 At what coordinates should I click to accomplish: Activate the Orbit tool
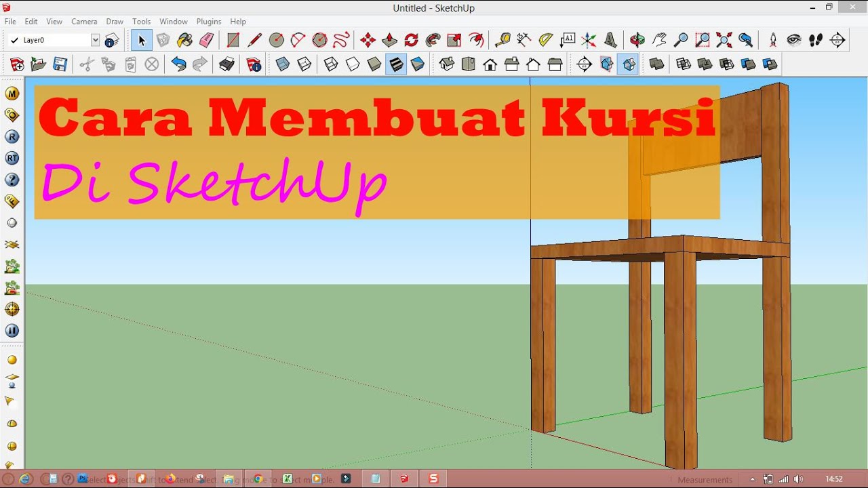point(637,40)
